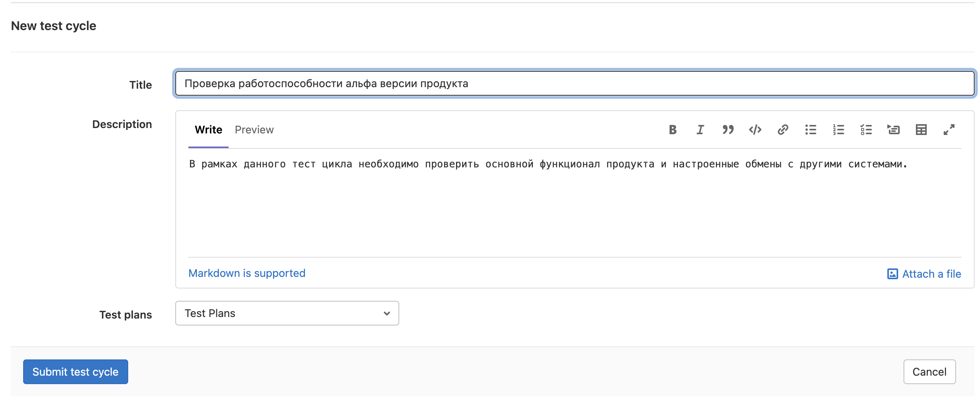980x398 pixels.
Task: Insert code snippet formatting
Action: [x=755, y=130]
